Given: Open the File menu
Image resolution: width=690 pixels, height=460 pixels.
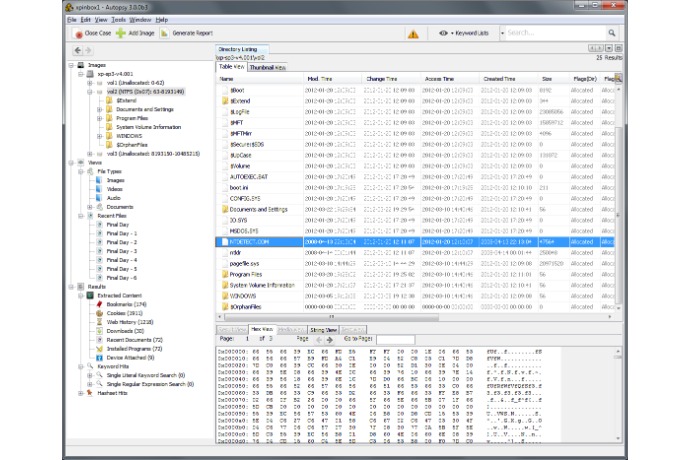Looking at the screenshot, I should [x=72, y=20].
